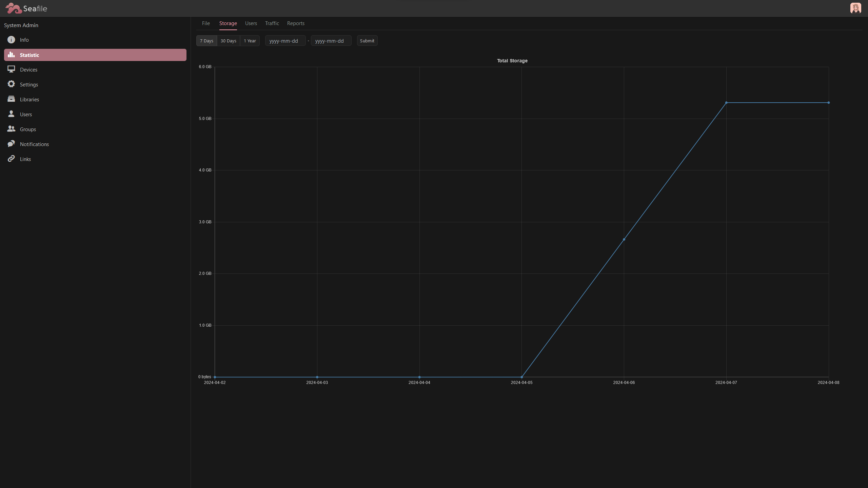Viewport: 868px width, 488px height.
Task: Go to the File statistics tab
Action: click(x=206, y=23)
